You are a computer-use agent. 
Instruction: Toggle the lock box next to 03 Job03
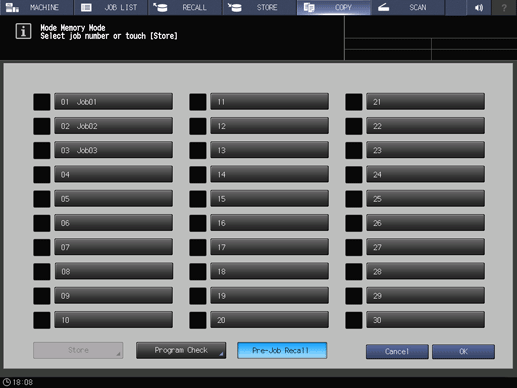click(x=42, y=151)
